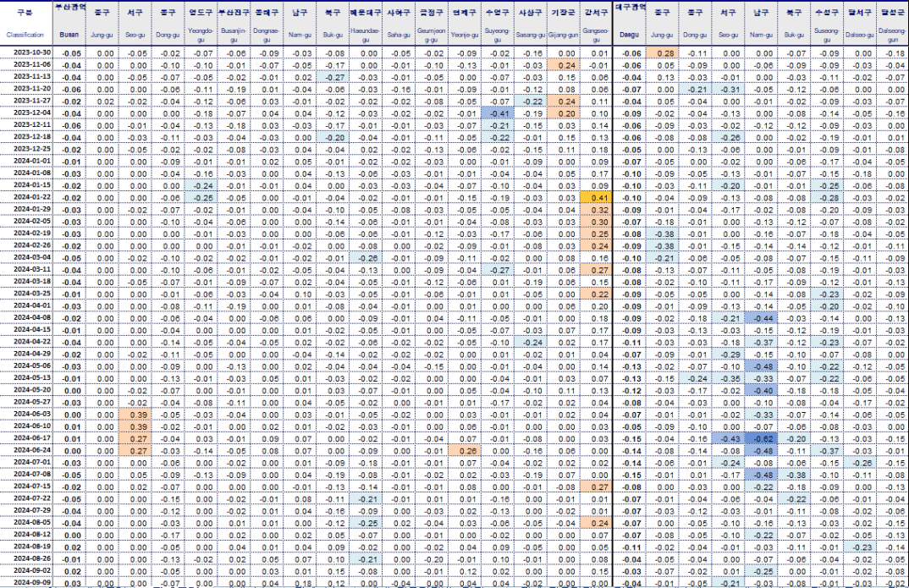Click the orange 0.32 cell in the 2024-01-29 row
Viewport: 909px width, 588px height.
(x=597, y=210)
